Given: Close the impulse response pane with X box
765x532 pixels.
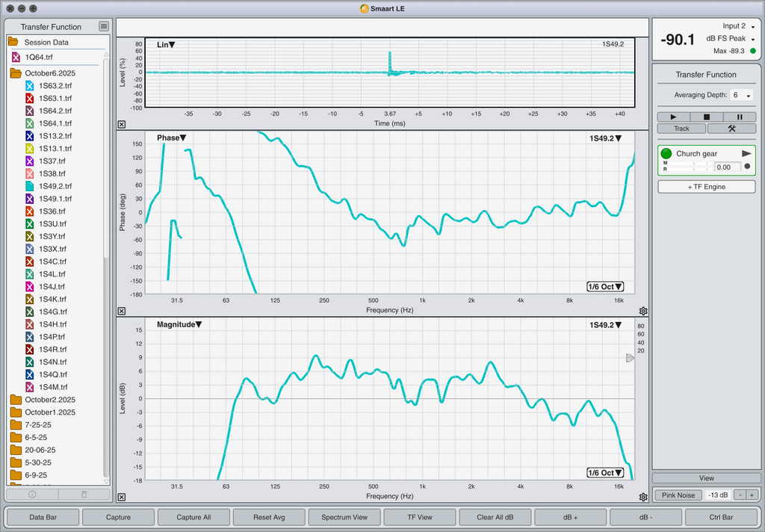Looking at the screenshot, I should 122,125.
